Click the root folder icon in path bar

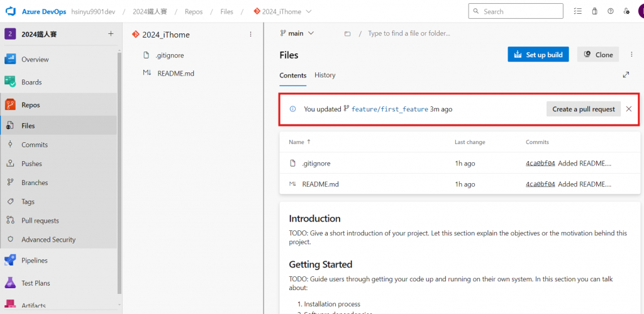coord(347,34)
